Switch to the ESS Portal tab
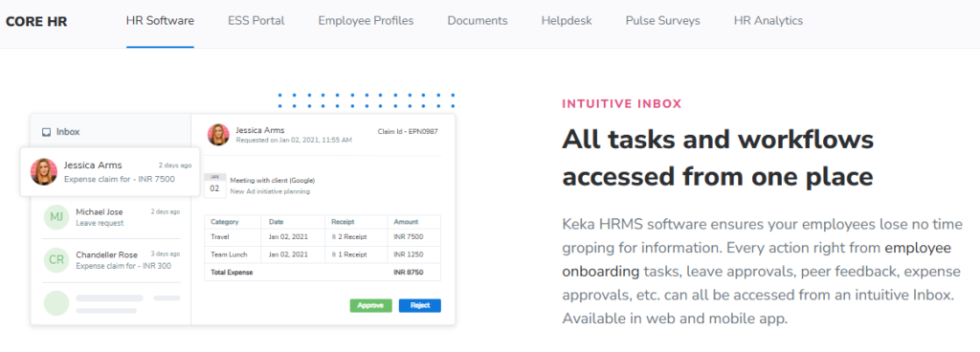The height and width of the screenshot is (352, 980). point(256,21)
